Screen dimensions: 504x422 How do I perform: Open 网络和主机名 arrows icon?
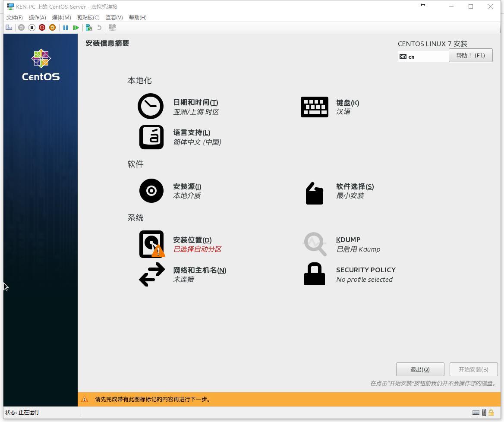tap(152, 274)
